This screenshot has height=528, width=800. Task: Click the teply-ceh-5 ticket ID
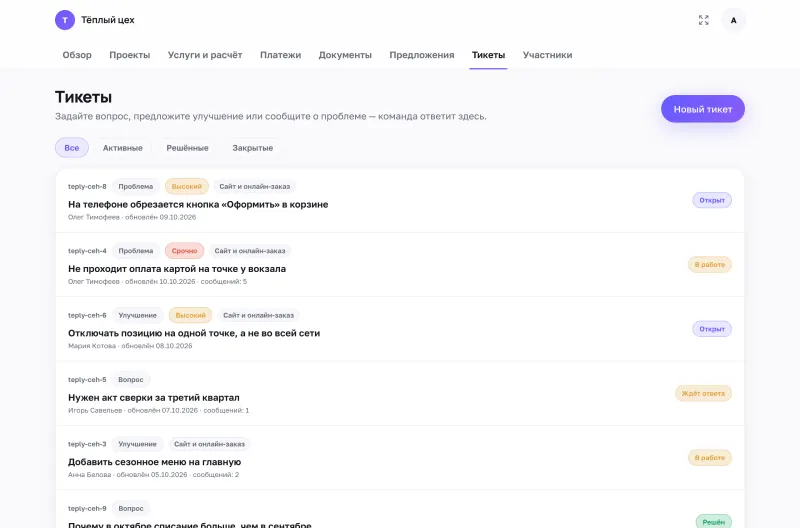tap(87, 380)
